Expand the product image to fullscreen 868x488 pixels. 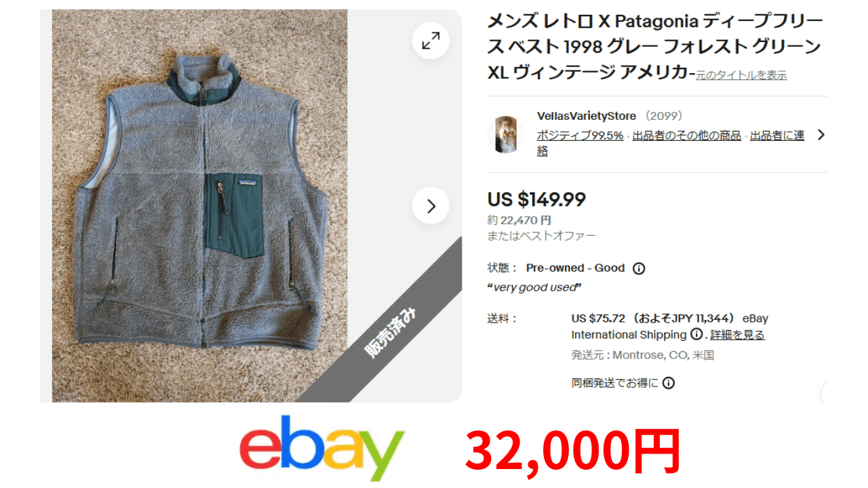pos(431,41)
